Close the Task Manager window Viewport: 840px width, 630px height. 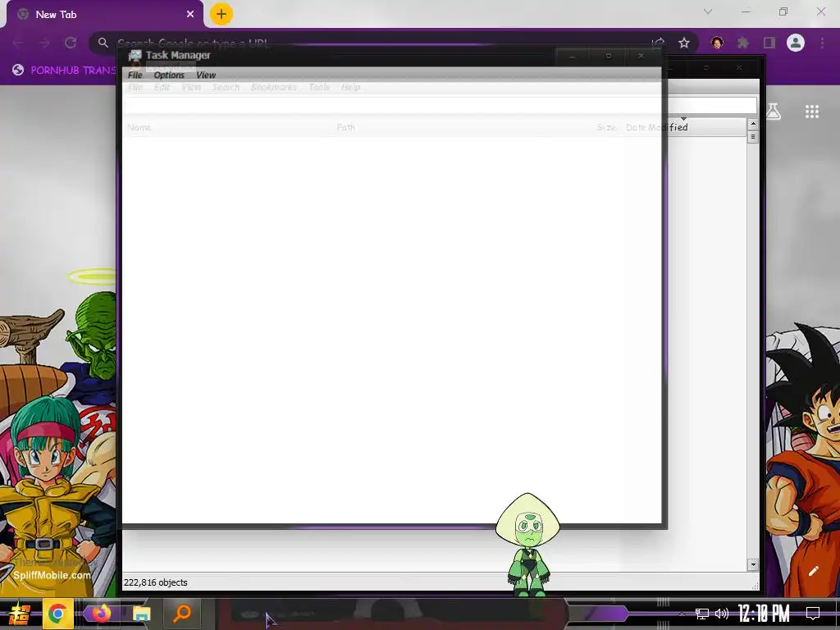coord(641,56)
